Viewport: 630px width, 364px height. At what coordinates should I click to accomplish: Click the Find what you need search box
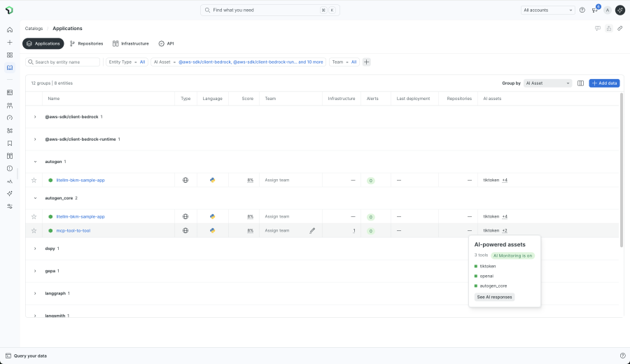[270, 10]
